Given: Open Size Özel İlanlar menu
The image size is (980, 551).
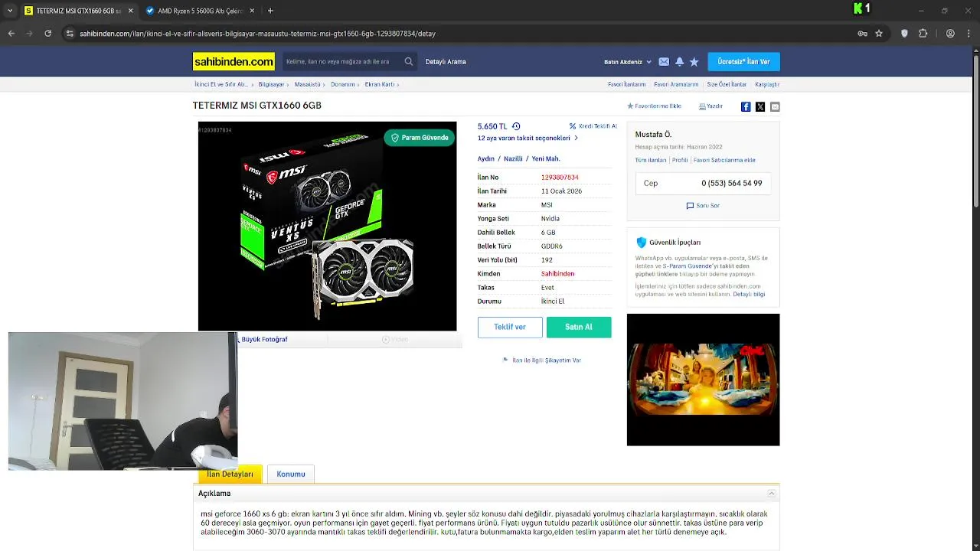Looking at the screenshot, I should (727, 84).
